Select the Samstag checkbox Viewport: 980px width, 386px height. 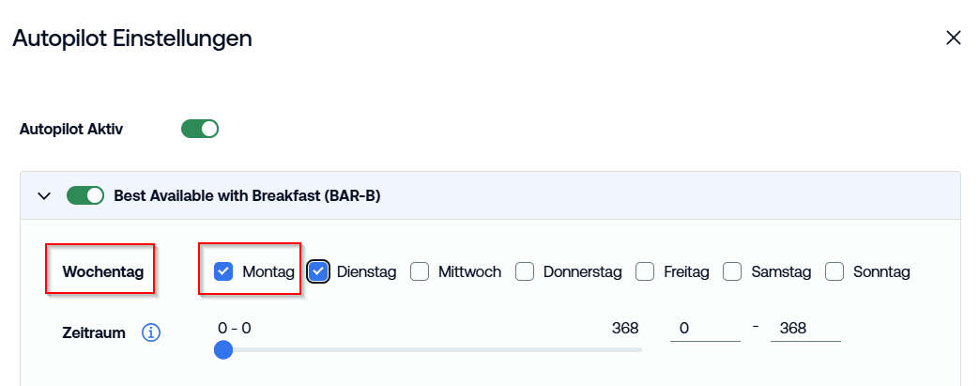[732, 271]
